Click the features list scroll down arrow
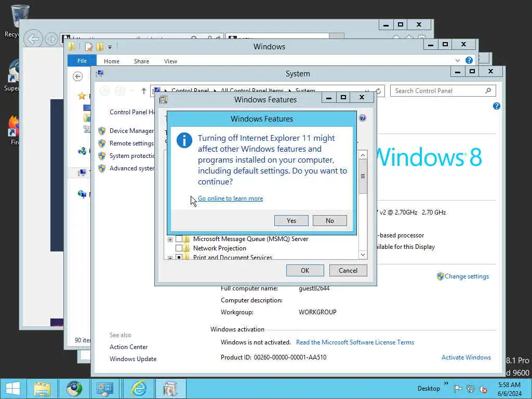 click(363, 255)
